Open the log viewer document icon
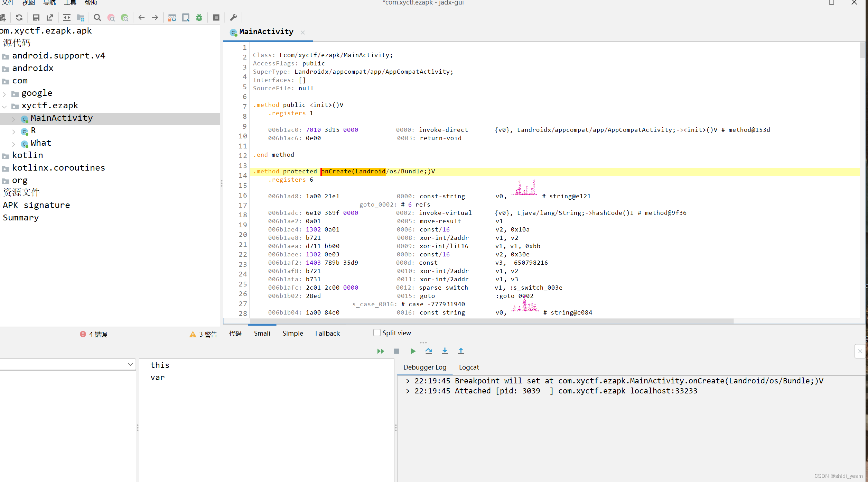 [x=216, y=17]
